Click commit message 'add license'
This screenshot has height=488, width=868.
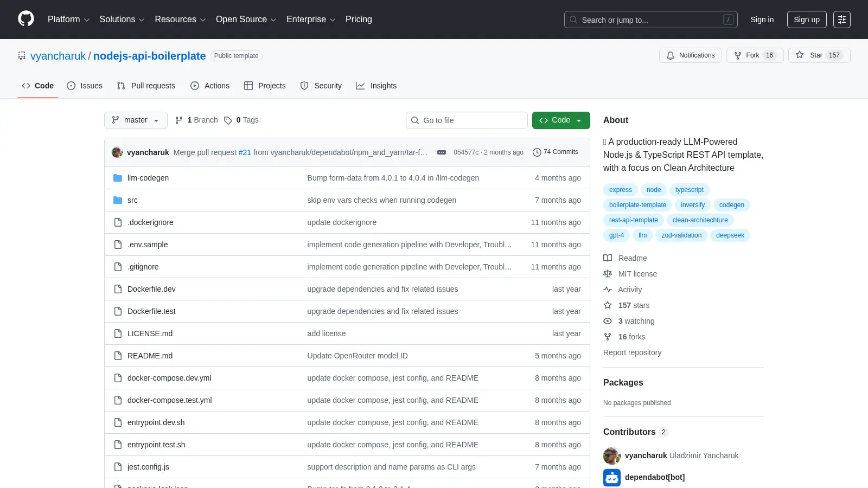327,333
